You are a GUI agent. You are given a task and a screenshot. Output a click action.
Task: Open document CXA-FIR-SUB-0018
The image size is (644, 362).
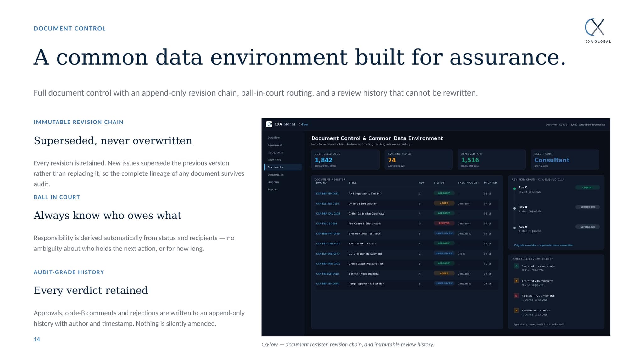[x=327, y=274]
